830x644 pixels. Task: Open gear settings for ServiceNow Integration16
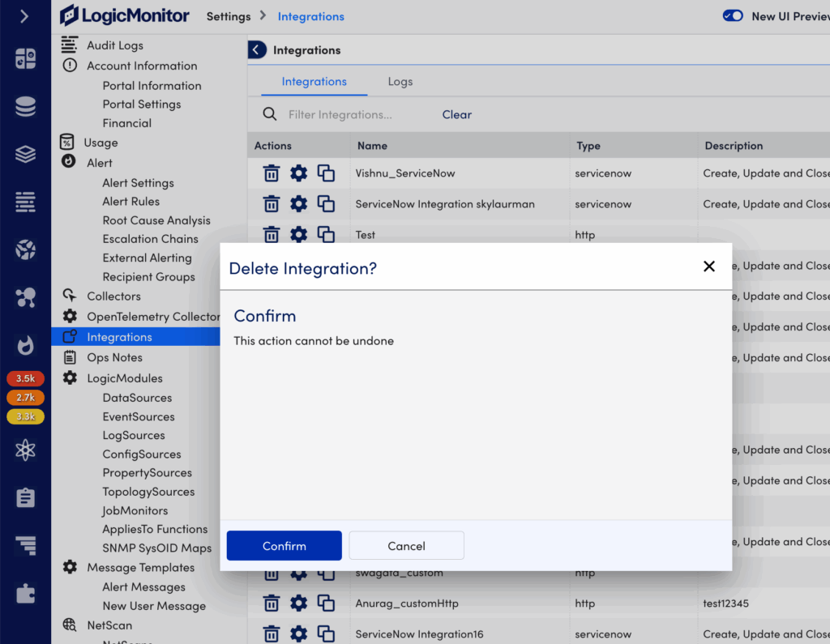pos(299,634)
